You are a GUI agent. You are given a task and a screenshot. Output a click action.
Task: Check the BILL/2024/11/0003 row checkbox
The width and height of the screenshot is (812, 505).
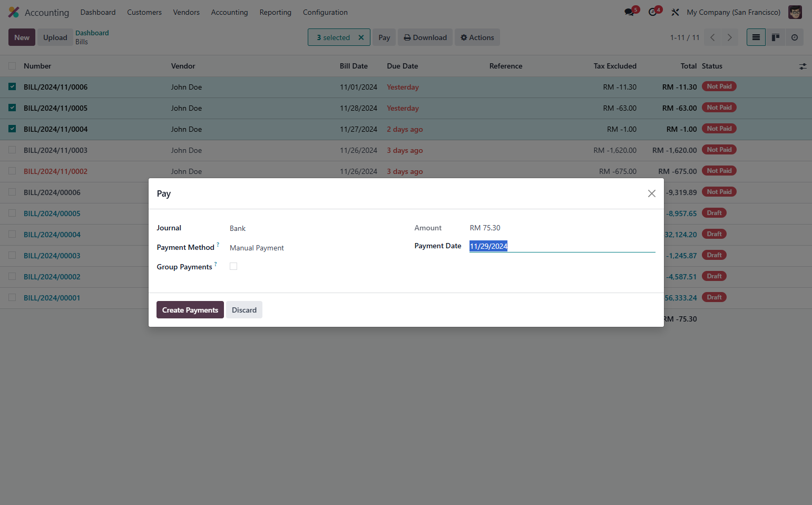coord(12,150)
